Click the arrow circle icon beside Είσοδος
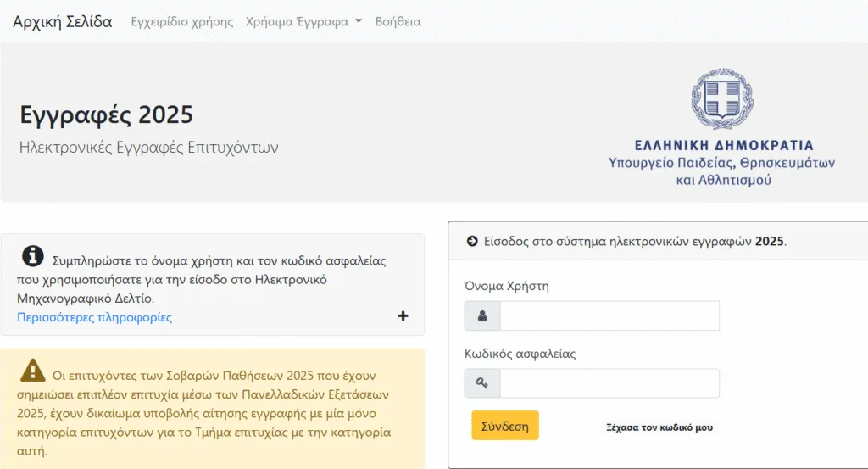868x469 pixels. 472,241
